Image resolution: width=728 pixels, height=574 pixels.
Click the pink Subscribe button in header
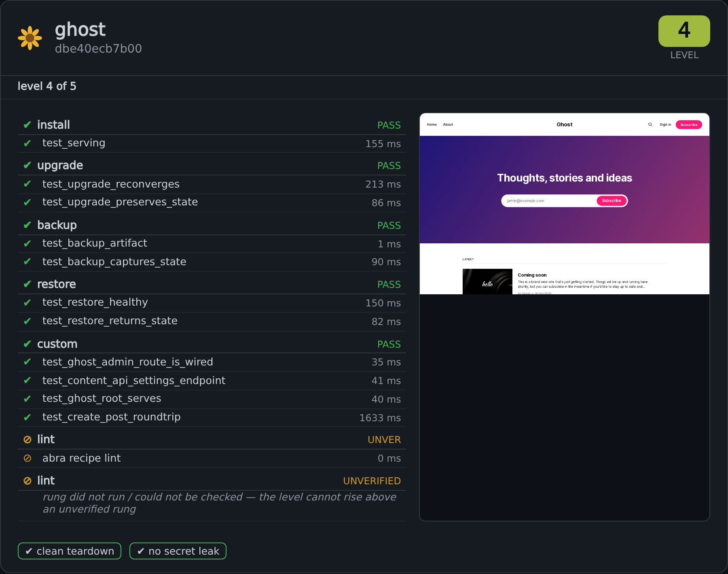(689, 125)
